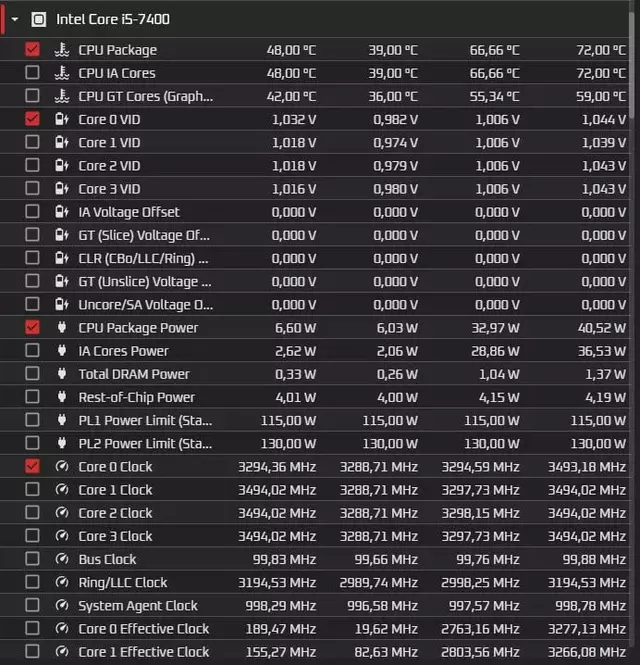Click the temperature icon beside CPU GT Cores

[x=62, y=96]
